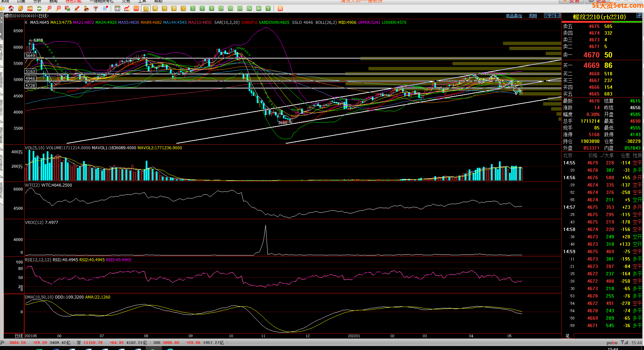Click the overlapping windows icon in toolbar
The height and width of the screenshot is (350, 644).
68,8
